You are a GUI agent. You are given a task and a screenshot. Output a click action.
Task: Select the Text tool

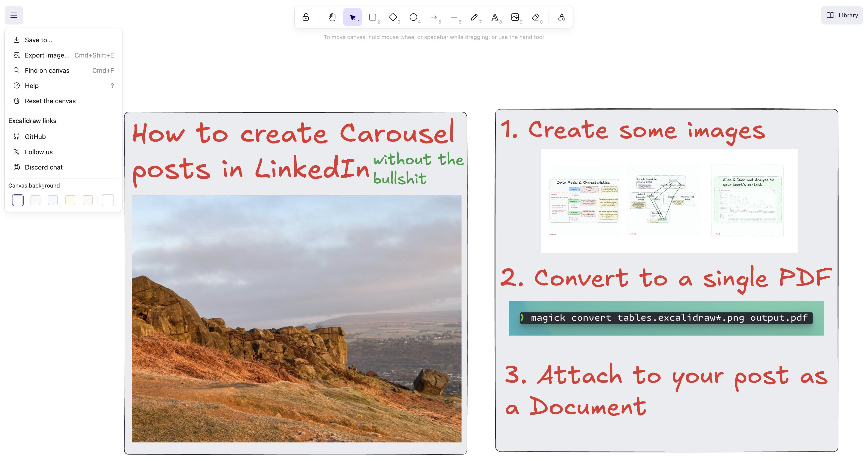(495, 17)
